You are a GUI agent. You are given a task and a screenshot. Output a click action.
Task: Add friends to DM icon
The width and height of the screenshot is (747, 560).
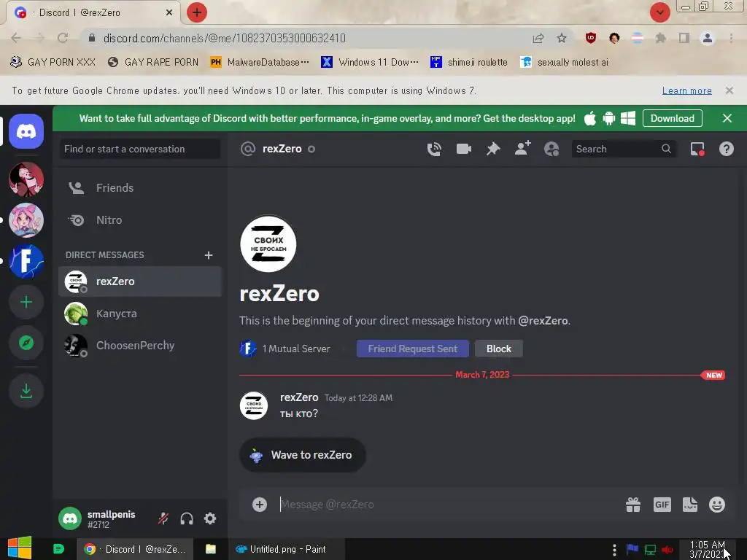click(x=522, y=149)
